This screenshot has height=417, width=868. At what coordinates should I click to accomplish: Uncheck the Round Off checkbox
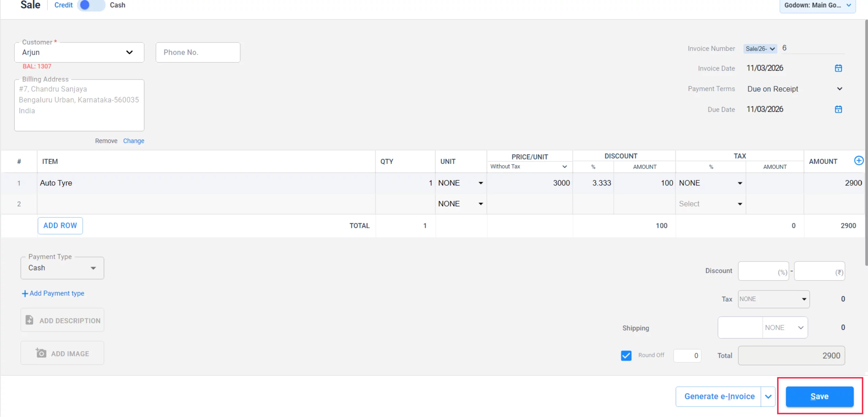(626, 355)
